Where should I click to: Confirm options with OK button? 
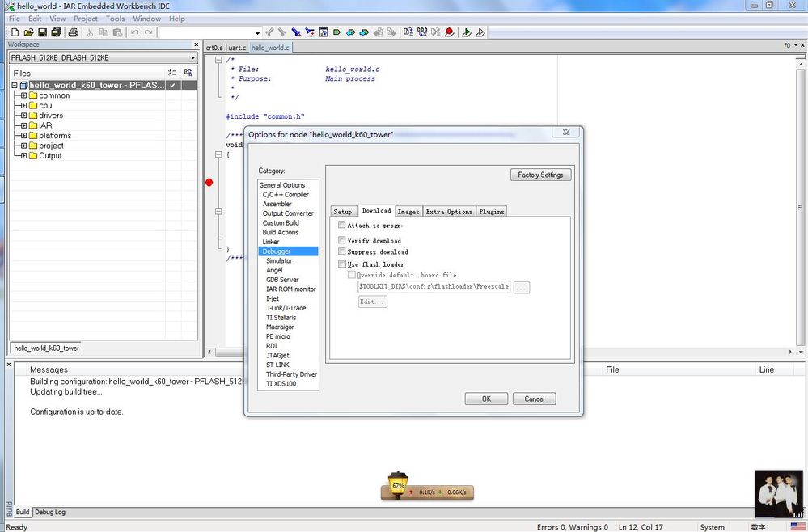486,399
